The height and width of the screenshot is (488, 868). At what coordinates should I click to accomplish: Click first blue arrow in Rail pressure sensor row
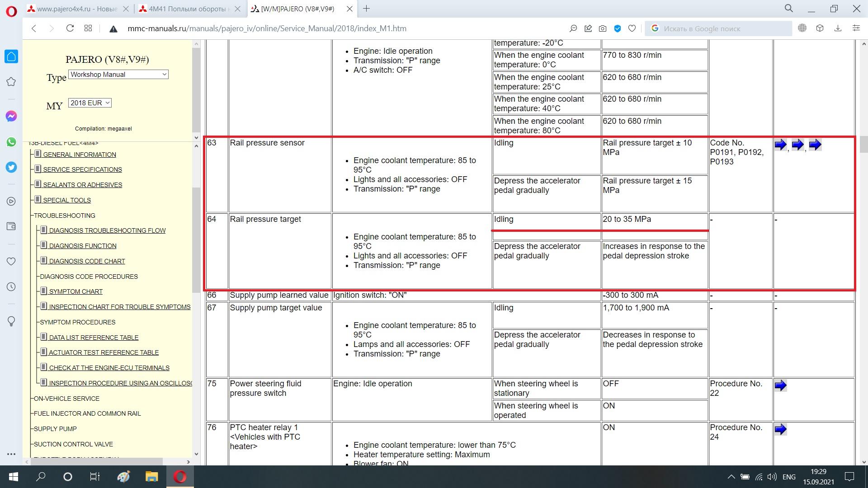point(780,145)
